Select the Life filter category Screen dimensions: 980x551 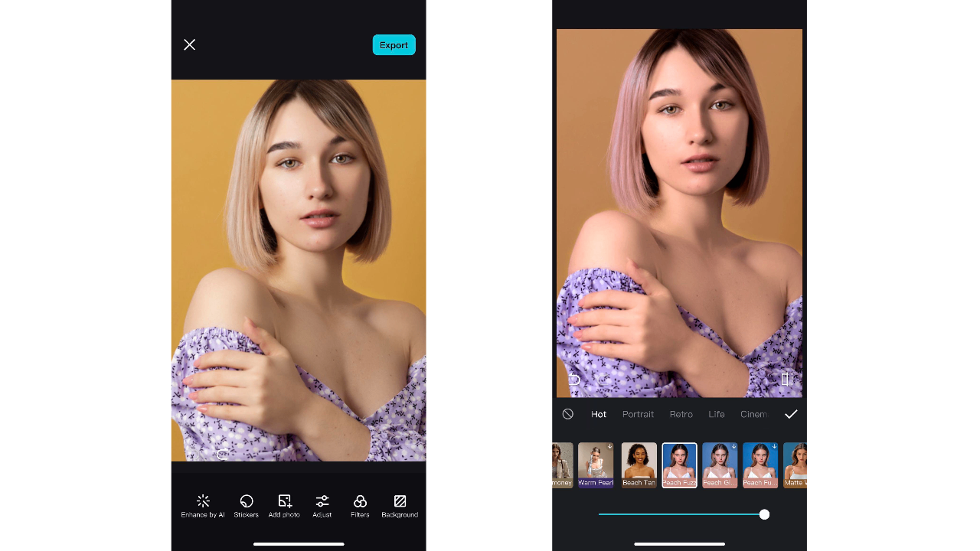(x=716, y=414)
